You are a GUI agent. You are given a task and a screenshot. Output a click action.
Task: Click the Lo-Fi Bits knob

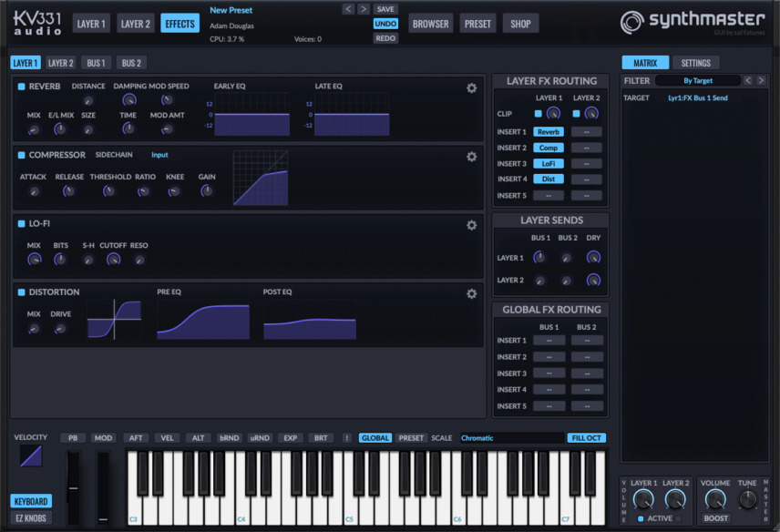click(x=60, y=259)
